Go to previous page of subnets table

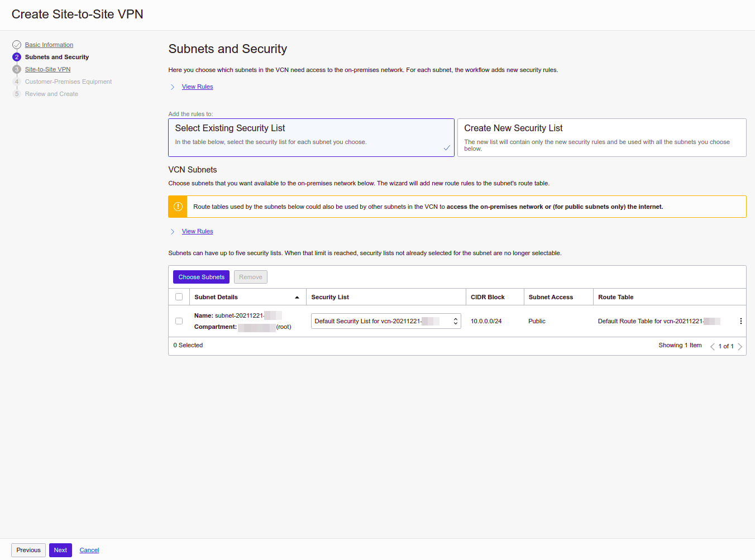713,347
